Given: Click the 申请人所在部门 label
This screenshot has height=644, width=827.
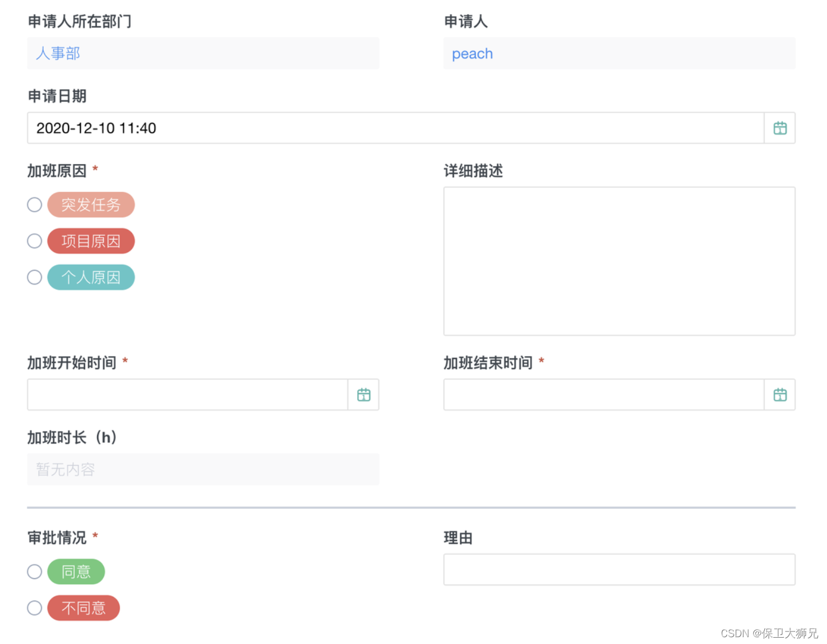Looking at the screenshot, I should click(80, 22).
